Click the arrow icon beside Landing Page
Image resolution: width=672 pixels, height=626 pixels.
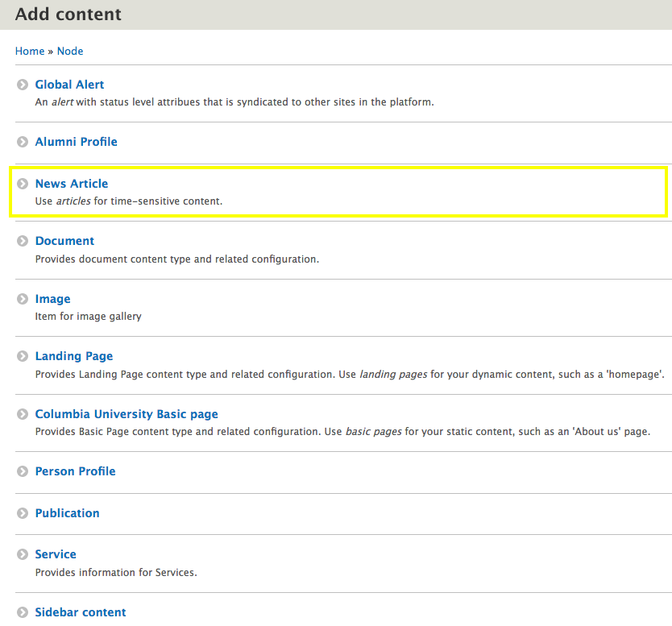(23, 356)
